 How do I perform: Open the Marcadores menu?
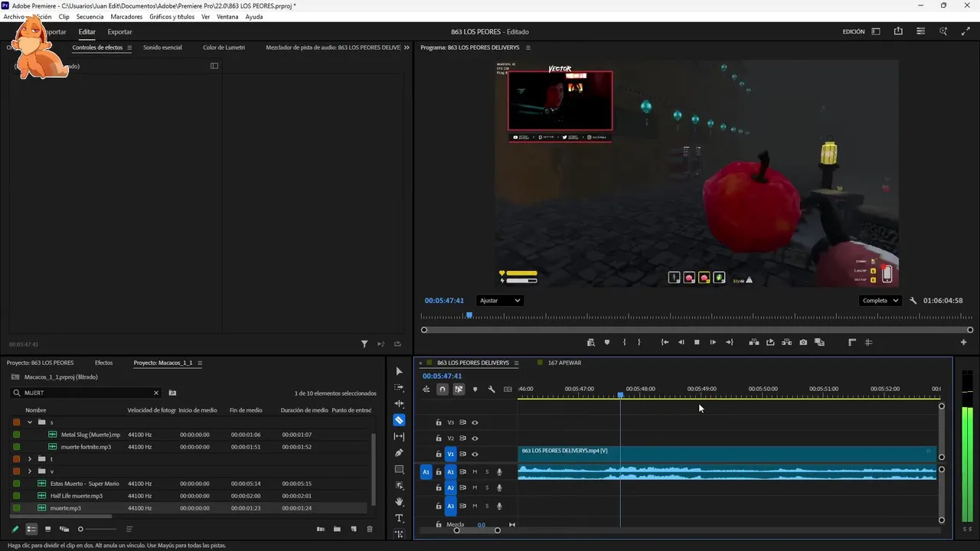126,17
